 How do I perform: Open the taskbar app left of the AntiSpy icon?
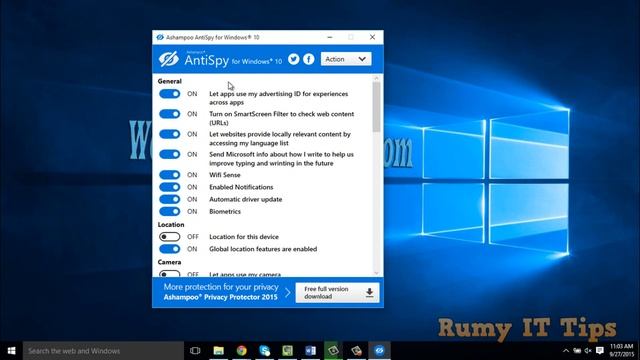pyautogui.click(x=356, y=351)
